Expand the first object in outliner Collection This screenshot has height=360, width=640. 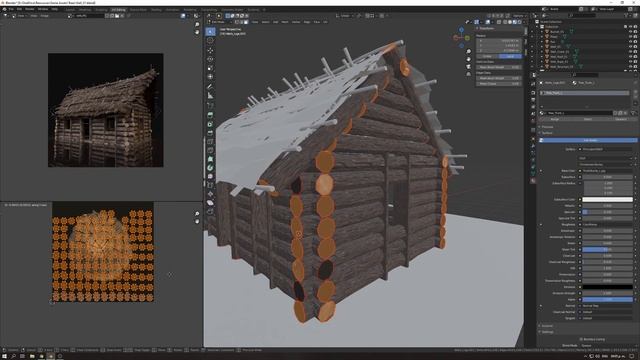point(542,31)
